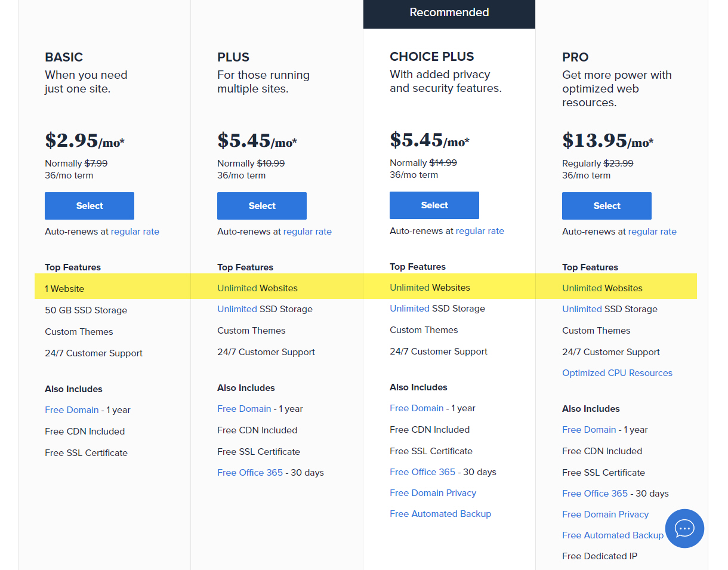Click Unlimited Websites link in PLUS plan
728x570 pixels.
point(237,288)
